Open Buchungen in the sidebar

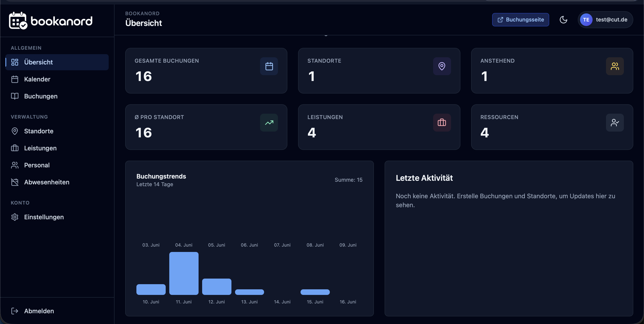click(x=57, y=96)
